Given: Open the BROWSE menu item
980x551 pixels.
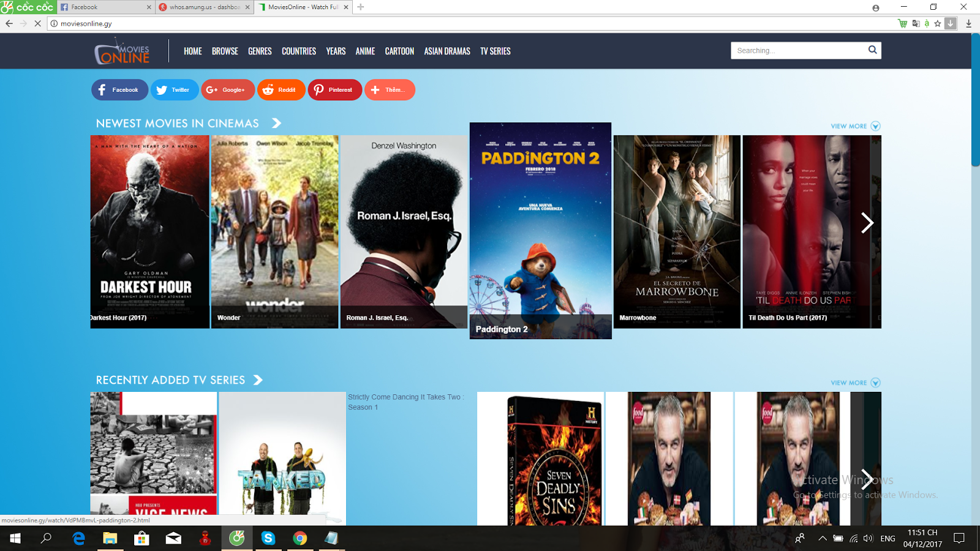Looking at the screenshot, I should click(225, 51).
